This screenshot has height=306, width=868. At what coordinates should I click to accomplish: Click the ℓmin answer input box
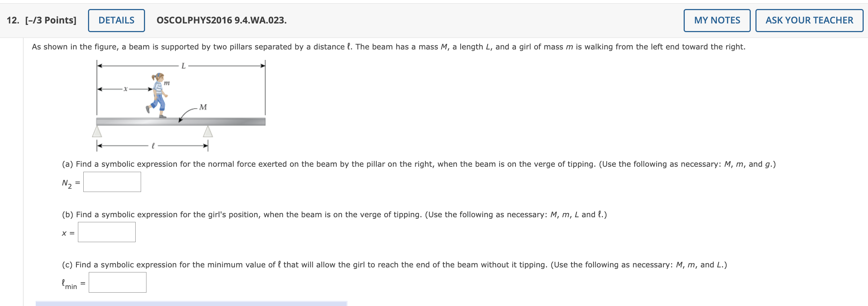tap(117, 282)
